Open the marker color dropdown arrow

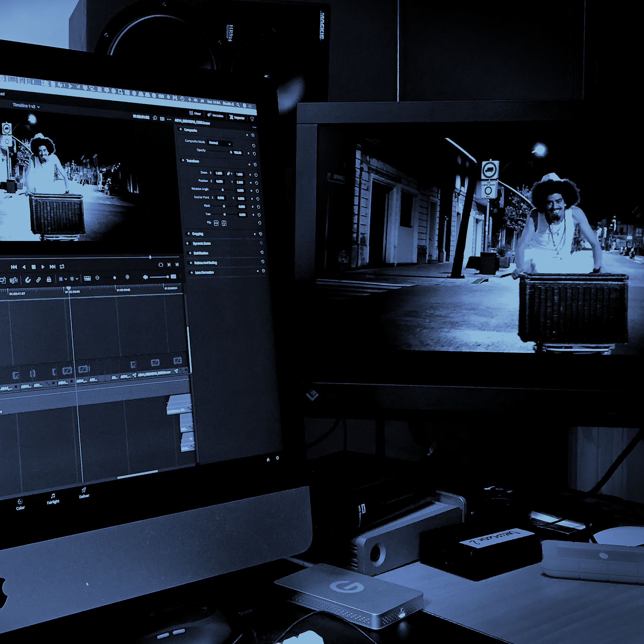[77, 279]
